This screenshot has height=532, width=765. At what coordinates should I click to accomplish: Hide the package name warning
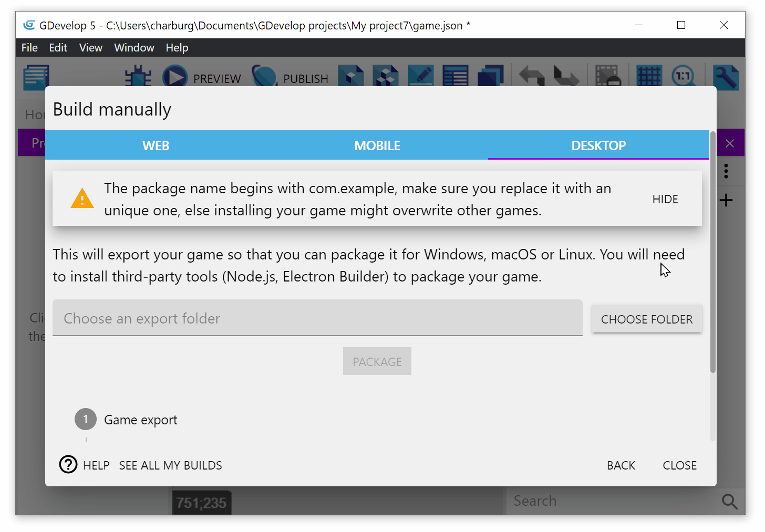(x=665, y=199)
